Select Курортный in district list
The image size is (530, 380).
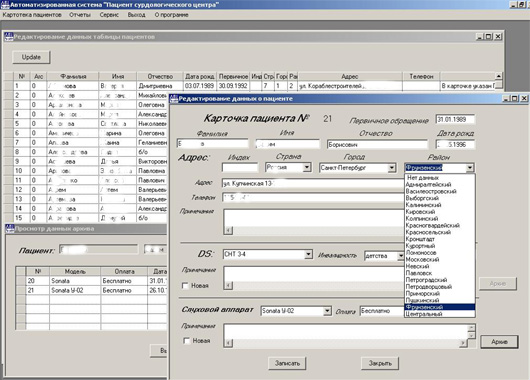440,246
